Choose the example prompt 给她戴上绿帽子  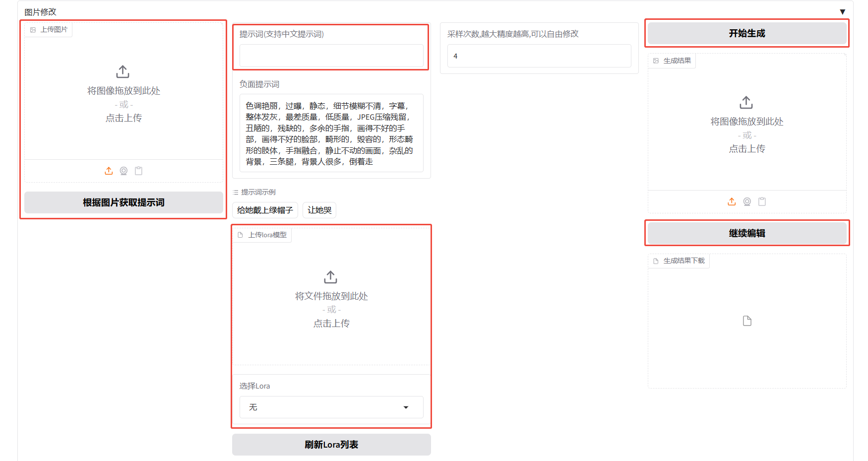coord(265,210)
